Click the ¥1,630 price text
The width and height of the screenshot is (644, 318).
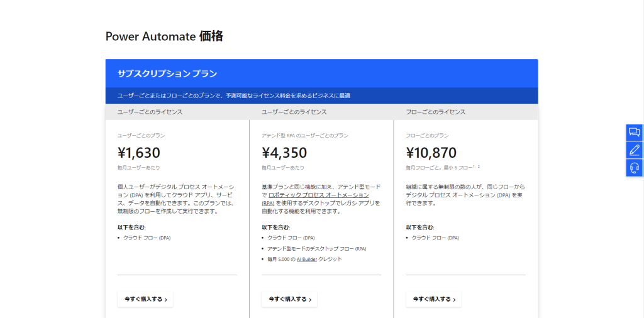click(x=139, y=153)
